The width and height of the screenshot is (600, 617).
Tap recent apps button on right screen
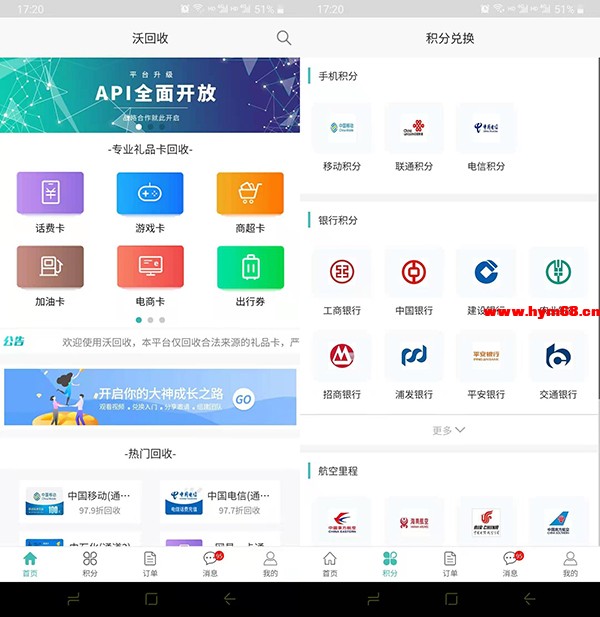click(373, 599)
